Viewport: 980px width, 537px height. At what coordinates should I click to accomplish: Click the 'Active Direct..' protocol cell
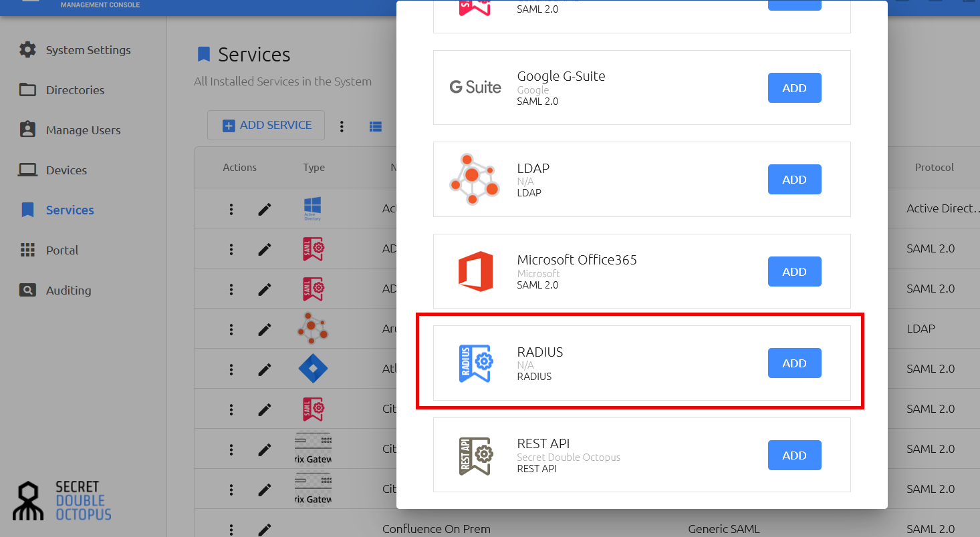click(943, 208)
